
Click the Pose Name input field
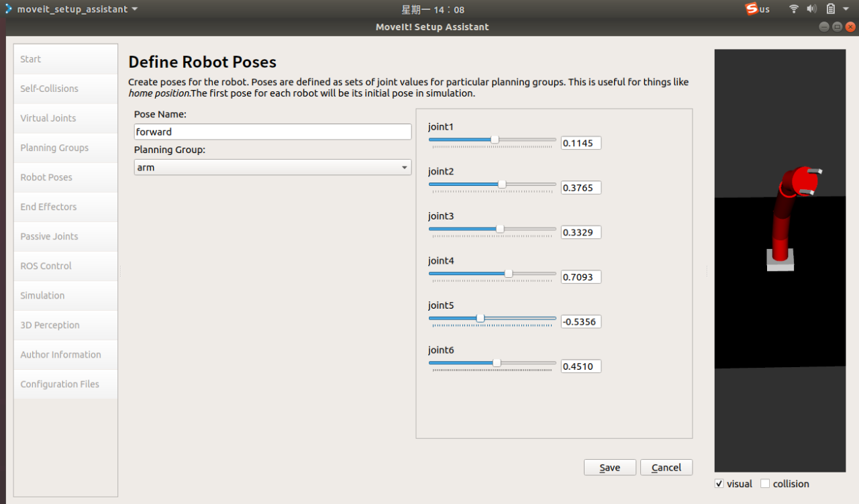[x=272, y=132]
